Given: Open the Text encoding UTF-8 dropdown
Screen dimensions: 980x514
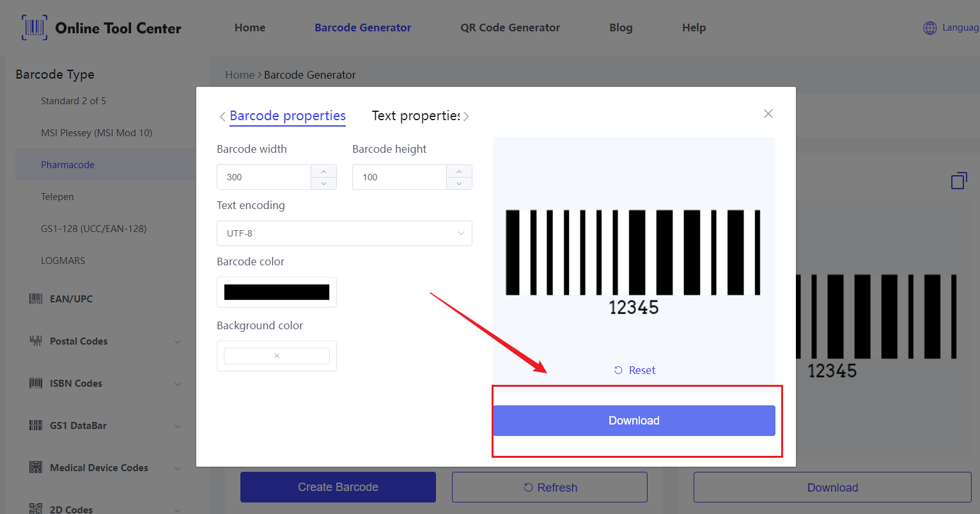Looking at the screenshot, I should (345, 233).
